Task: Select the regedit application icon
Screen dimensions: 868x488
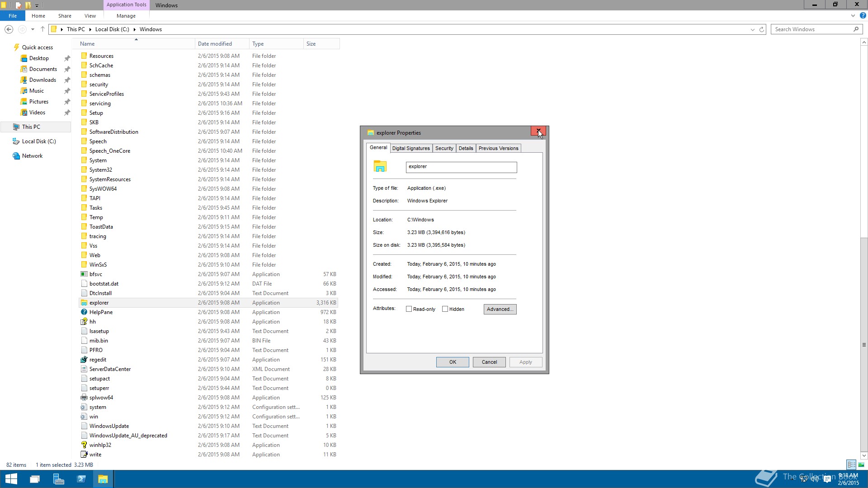Action: [84, 360]
